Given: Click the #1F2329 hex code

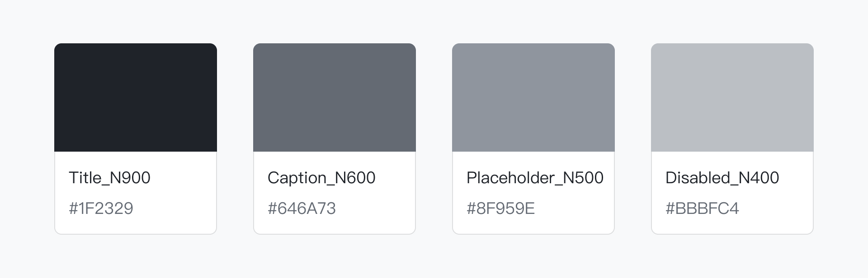Looking at the screenshot, I should point(101,208).
